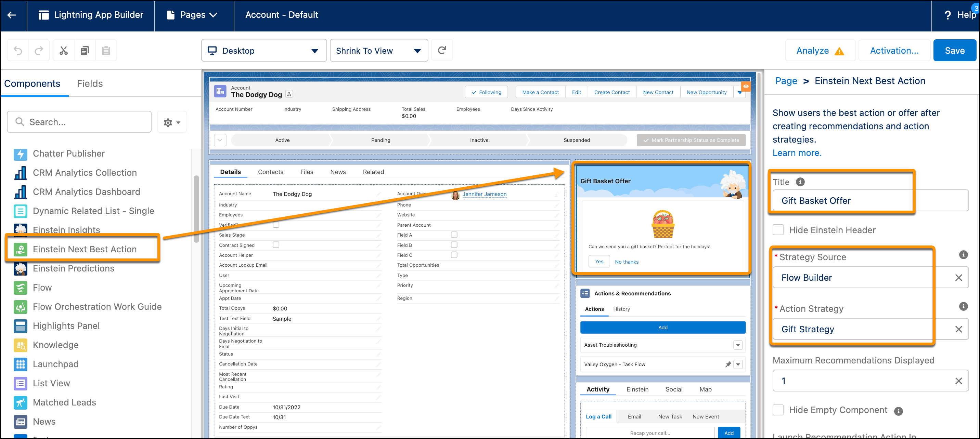The image size is (980, 439).
Task: Show the Title field info tooltip
Action: [800, 182]
